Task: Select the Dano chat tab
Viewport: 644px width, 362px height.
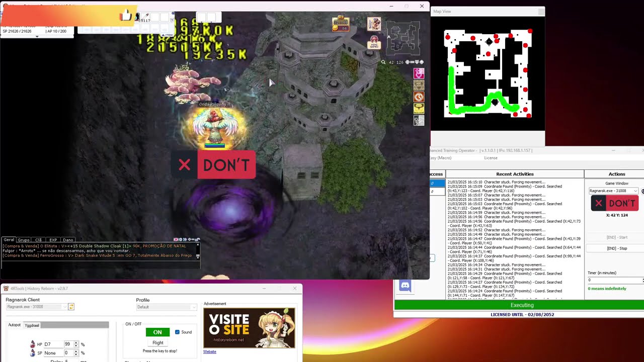Action: tap(68, 240)
